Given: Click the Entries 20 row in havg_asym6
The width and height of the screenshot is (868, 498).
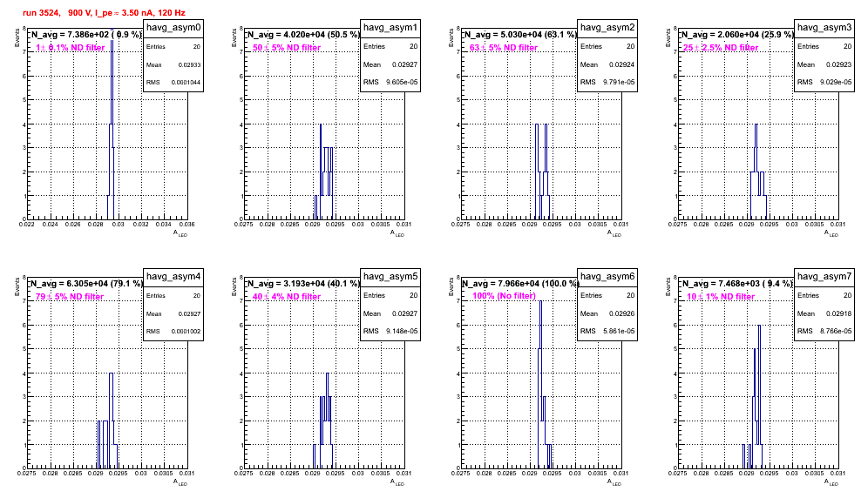Looking at the screenshot, I should (x=607, y=295).
